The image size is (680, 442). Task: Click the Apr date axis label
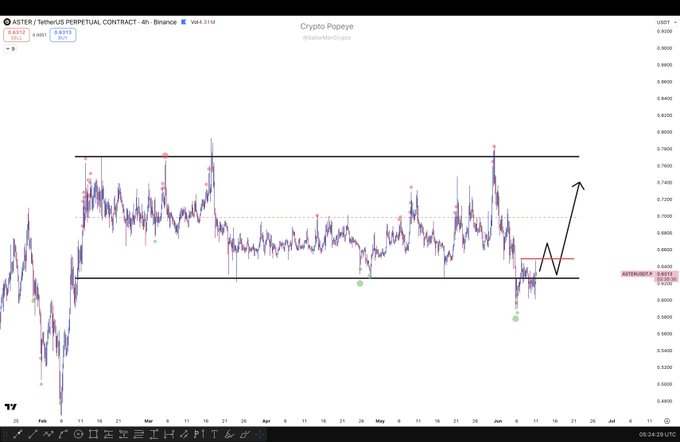click(266, 421)
